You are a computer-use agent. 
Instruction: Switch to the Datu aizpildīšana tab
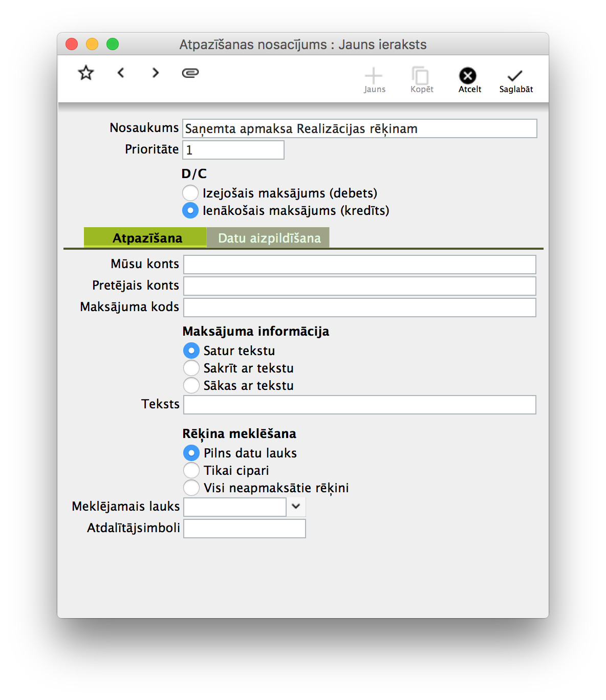pyautogui.click(x=269, y=238)
